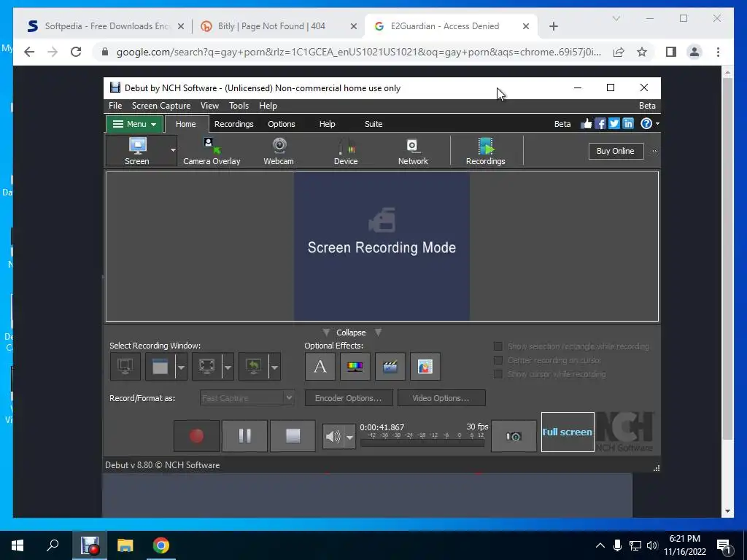
Task: Expand Screen source dropdown arrow
Action: [x=173, y=150]
